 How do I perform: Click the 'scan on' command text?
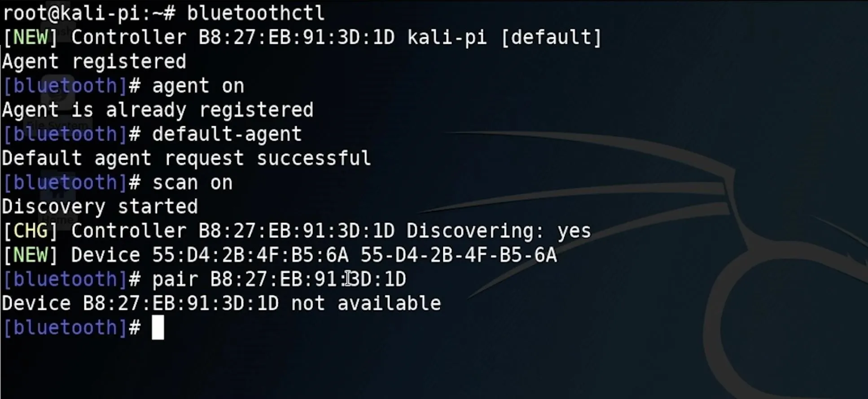pos(193,183)
